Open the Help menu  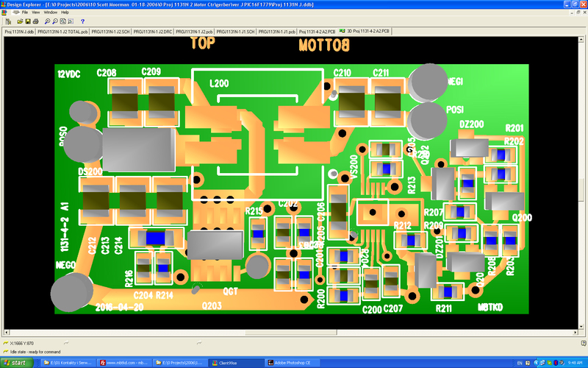coord(65,13)
